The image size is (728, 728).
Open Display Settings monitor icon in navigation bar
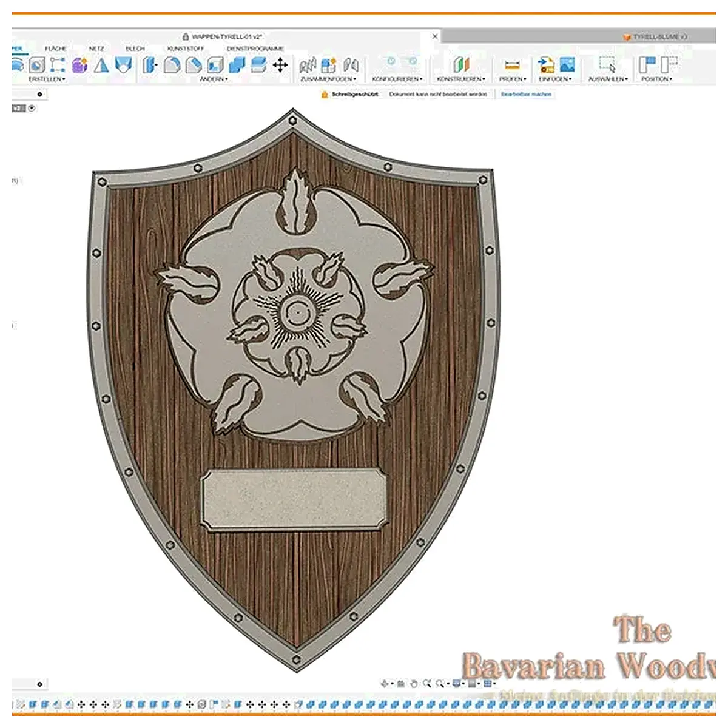[x=457, y=684]
